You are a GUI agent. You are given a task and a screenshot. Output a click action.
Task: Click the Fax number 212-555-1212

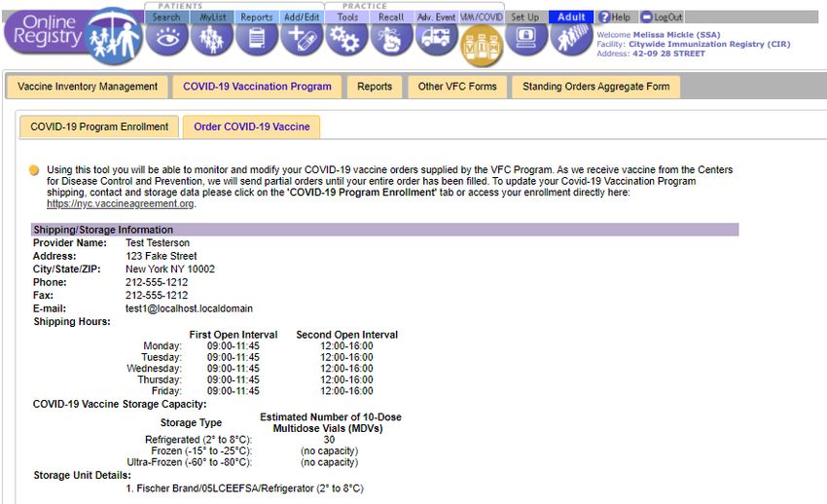[157, 295]
